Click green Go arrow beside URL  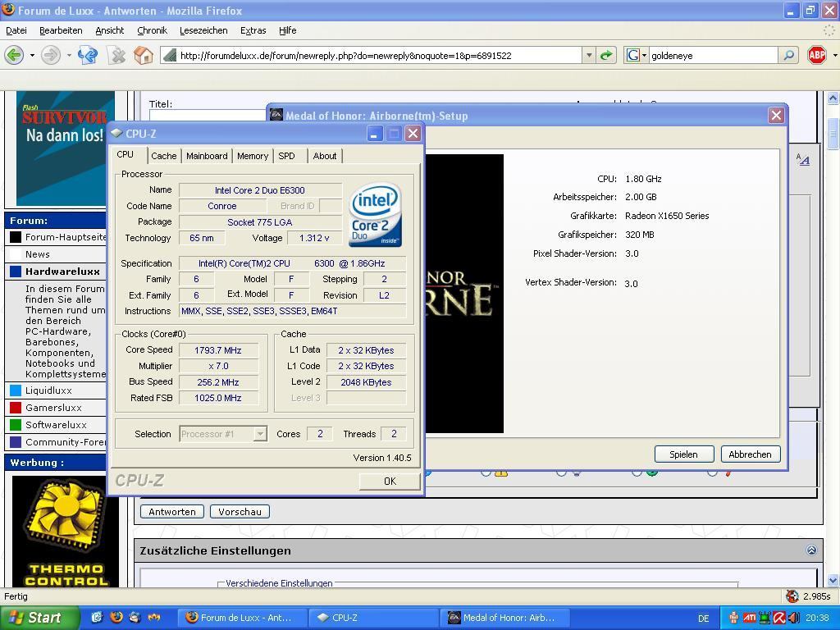pyautogui.click(x=606, y=55)
